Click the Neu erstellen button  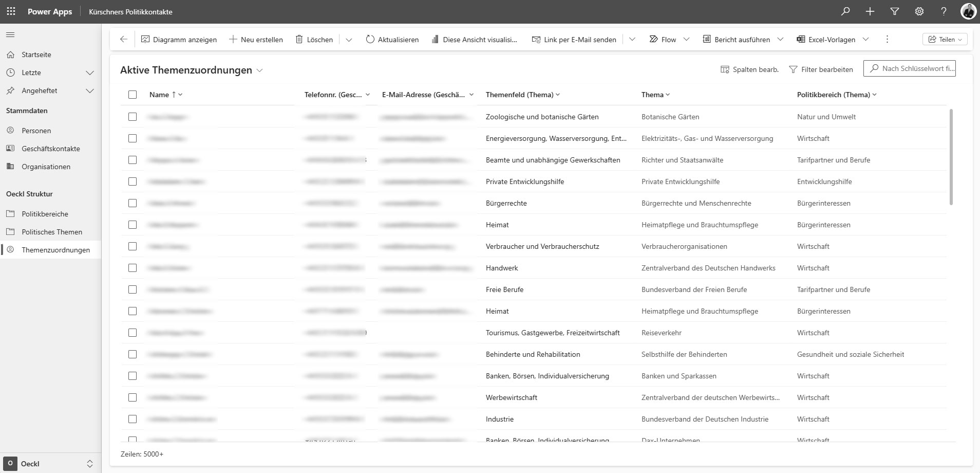[x=256, y=40]
